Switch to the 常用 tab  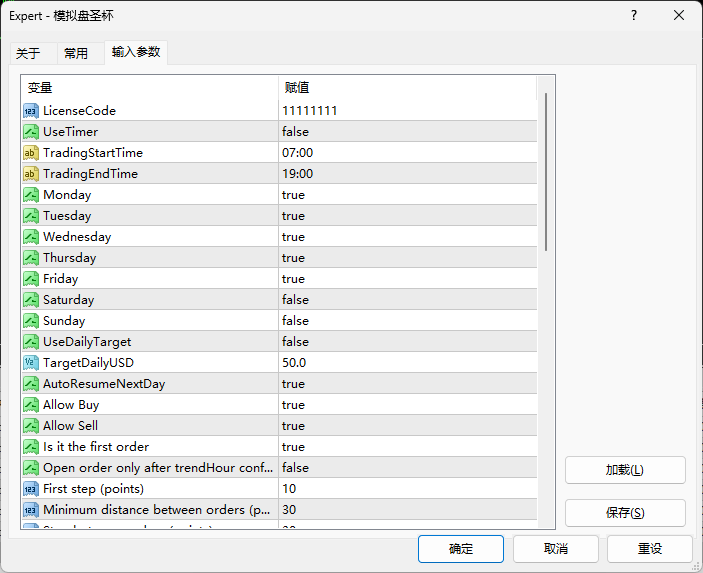tap(76, 53)
